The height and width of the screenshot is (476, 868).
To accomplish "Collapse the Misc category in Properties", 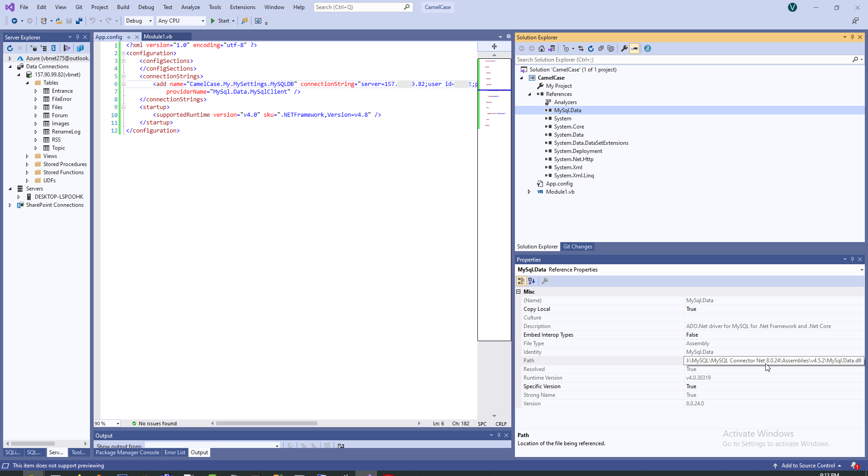I will click(519, 292).
